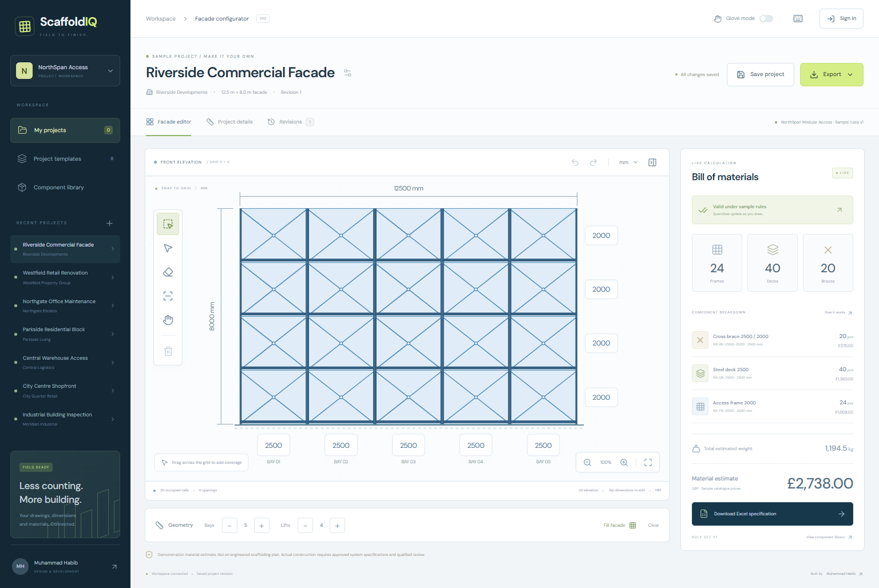Open Northgate Office Maintenance project
The width and height of the screenshot is (879, 588).
pyautogui.click(x=65, y=305)
